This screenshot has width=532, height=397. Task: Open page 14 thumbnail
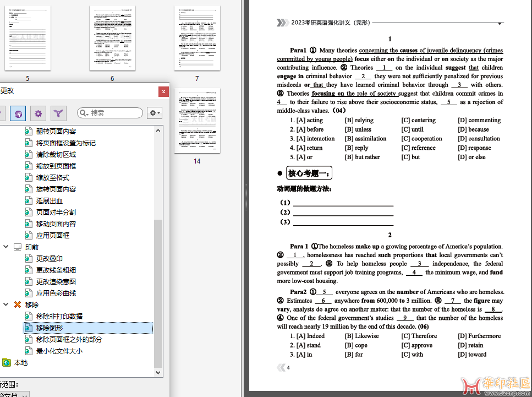point(197,121)
